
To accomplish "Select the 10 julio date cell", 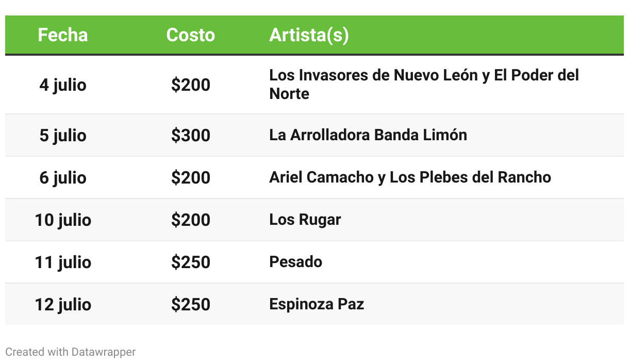I will click(63, 220).
